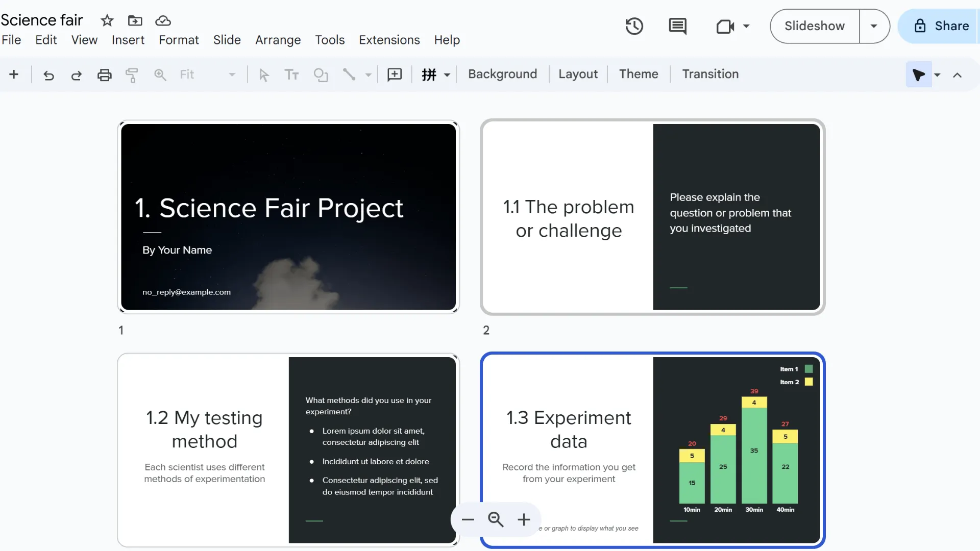Click the Background button

click(x=502, y=74)
